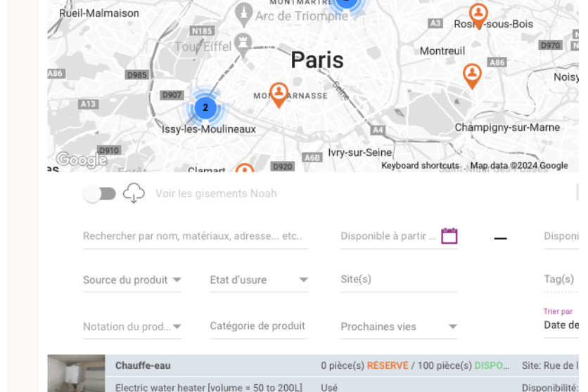Expand the Prochaines vies dropdown
The height and width of the screenshot is (392, 588).
[399, 327]
